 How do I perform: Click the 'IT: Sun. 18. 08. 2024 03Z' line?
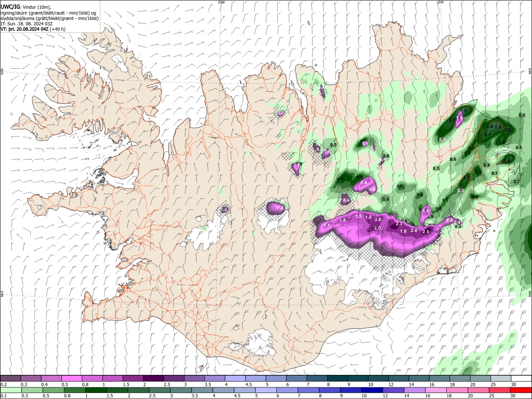click(x=27, y=24)
